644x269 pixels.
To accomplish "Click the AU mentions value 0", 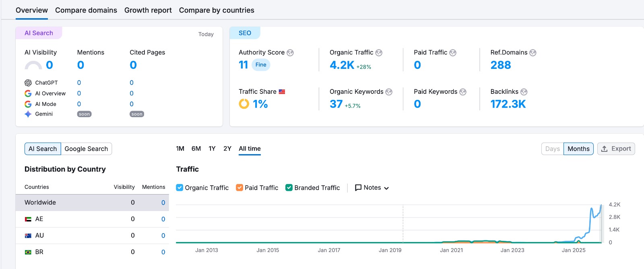I will [163, 236].
